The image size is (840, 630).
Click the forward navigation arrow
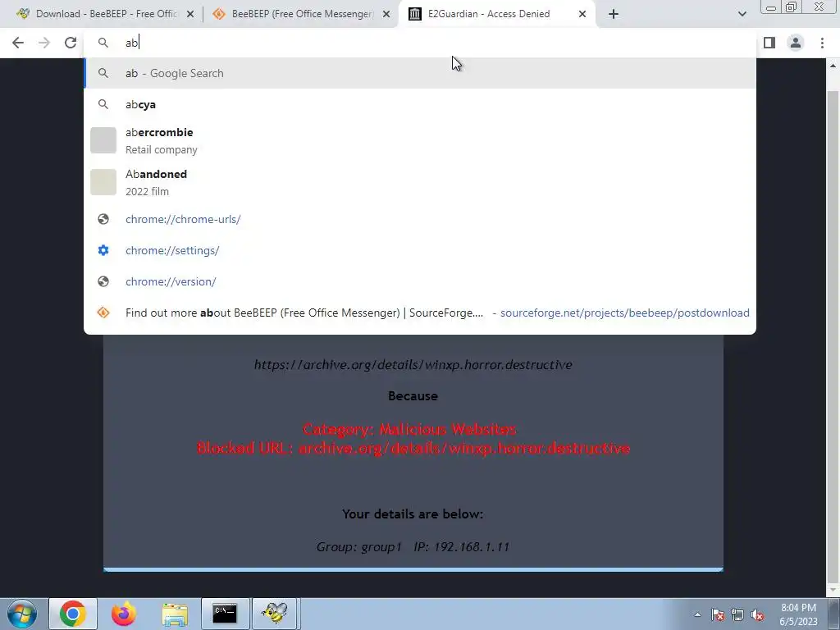(44, 43)
